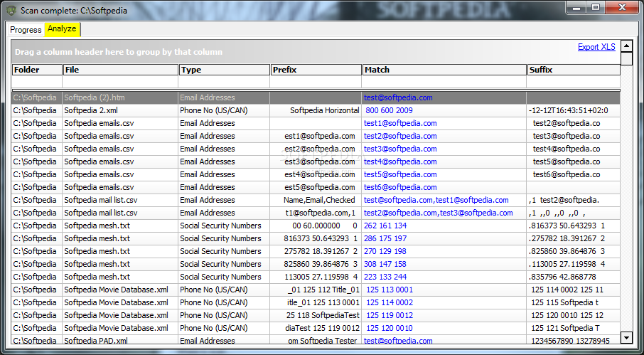
Task: Click prefix cell Softpedia Horizontal
Action: point(316,110)
